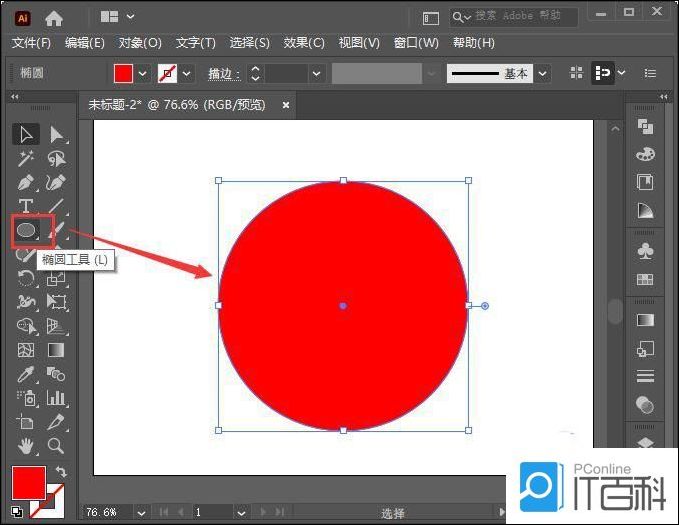This screenshot has width=679, height=525.
Task: Select the Column Graph tool
Action: click(x=57, y=398)
